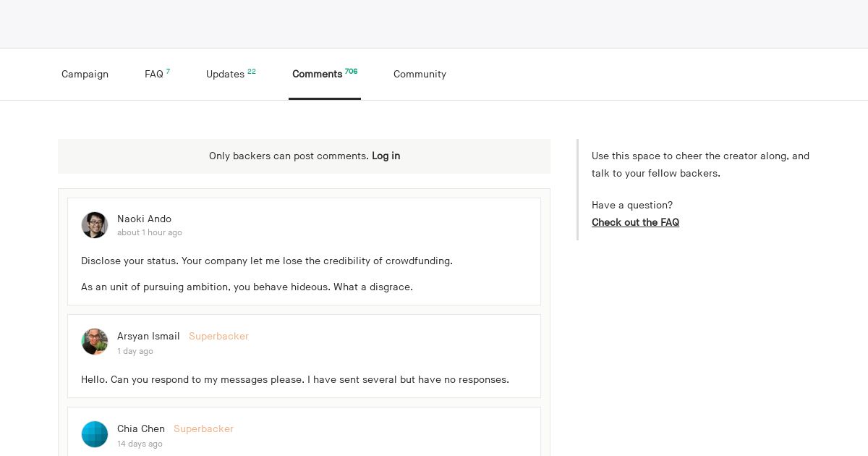Click the 'about 1 hour ago' timestamp
Viewport: 868px width, 456px height.
point(150,232)
